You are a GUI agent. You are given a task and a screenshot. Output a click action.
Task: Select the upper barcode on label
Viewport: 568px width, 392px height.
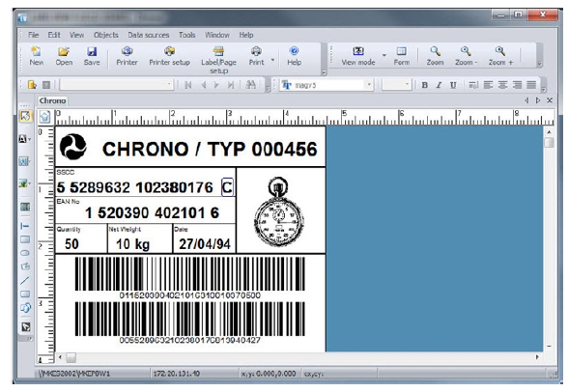tap(189, 274)
